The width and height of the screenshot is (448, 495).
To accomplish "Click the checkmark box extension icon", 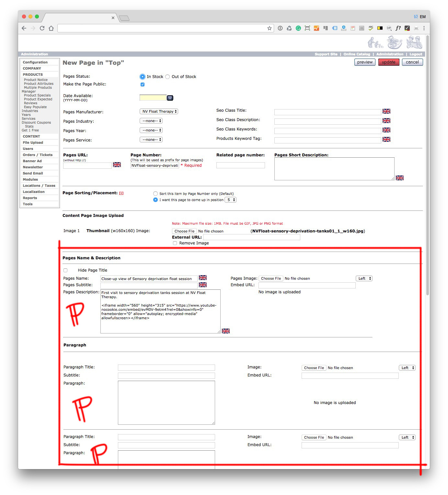I will click(407, 28).
